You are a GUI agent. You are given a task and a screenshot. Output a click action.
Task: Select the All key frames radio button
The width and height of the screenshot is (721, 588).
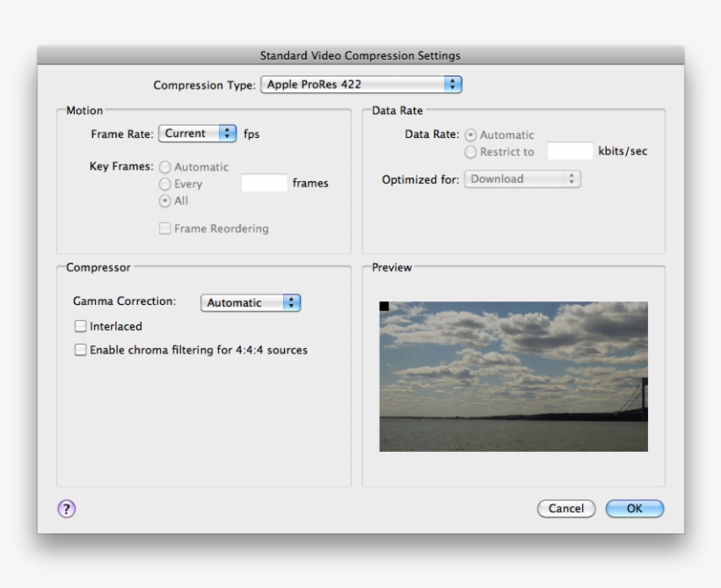point(164,200)
